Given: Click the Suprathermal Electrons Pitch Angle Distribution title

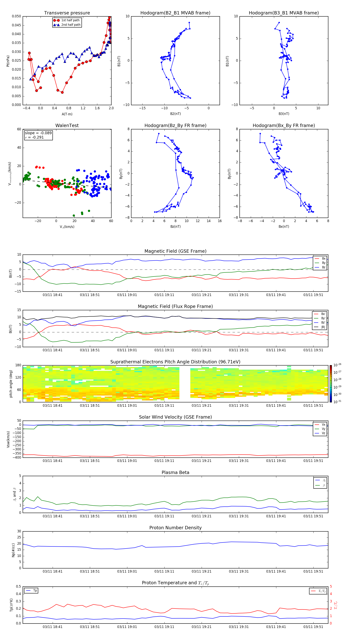Looking at the screenshot, I should click(175, 362).
